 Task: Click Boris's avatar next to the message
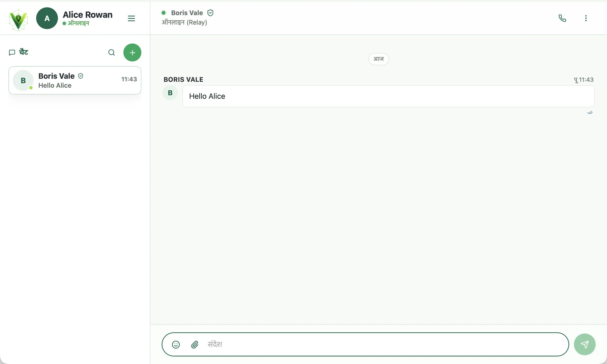click(x=170, y=93)
